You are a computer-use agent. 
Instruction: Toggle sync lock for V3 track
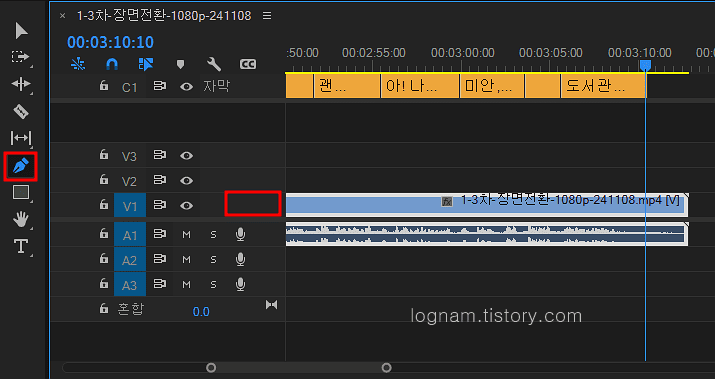[159, 155]
